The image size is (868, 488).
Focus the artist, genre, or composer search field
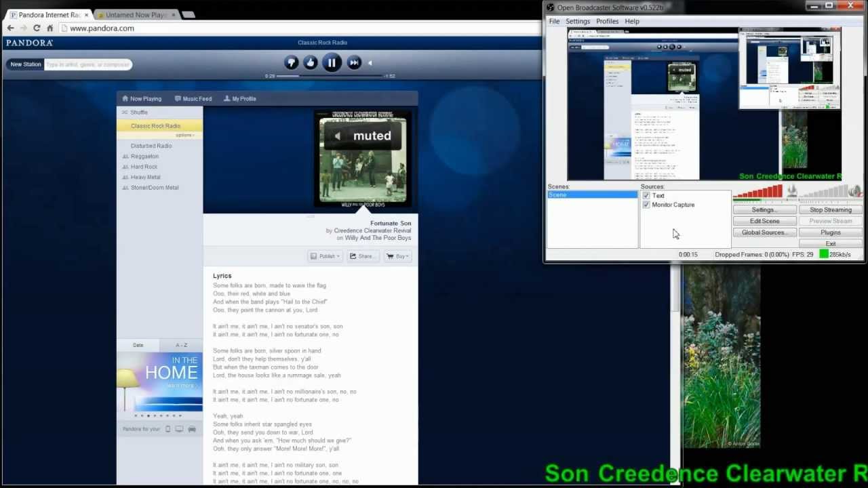tap(87, 64)
